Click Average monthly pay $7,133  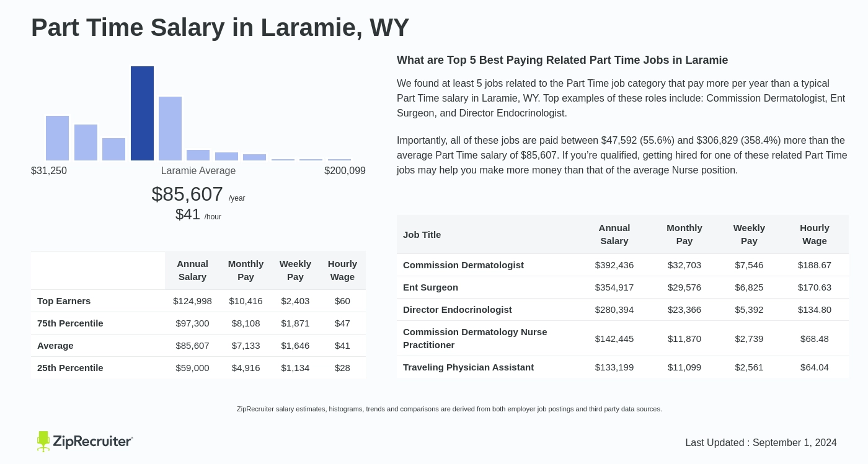246,345
